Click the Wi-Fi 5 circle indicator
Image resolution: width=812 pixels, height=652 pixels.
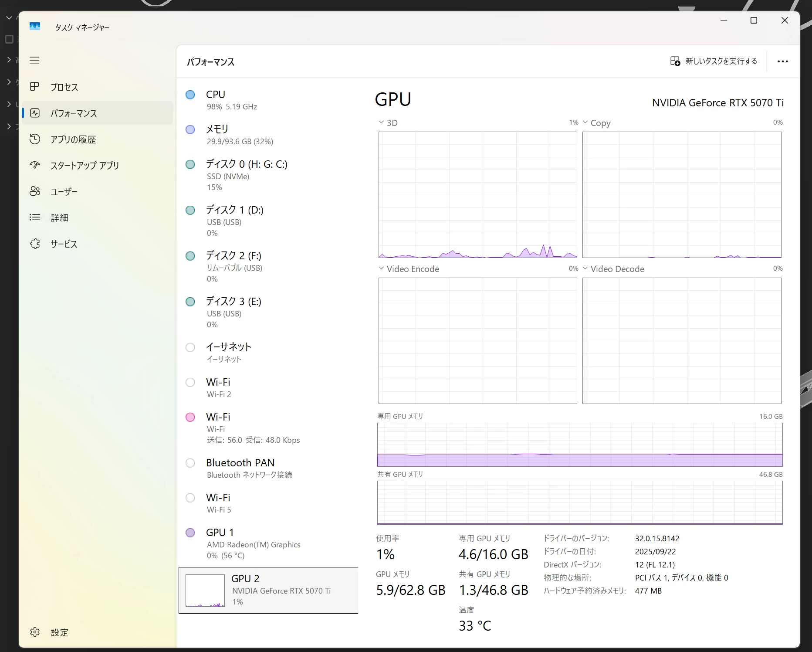190,498
